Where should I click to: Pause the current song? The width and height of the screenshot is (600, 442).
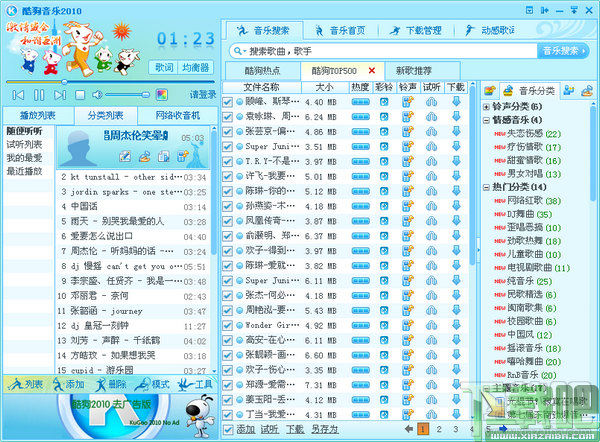[x=39, y=95]
